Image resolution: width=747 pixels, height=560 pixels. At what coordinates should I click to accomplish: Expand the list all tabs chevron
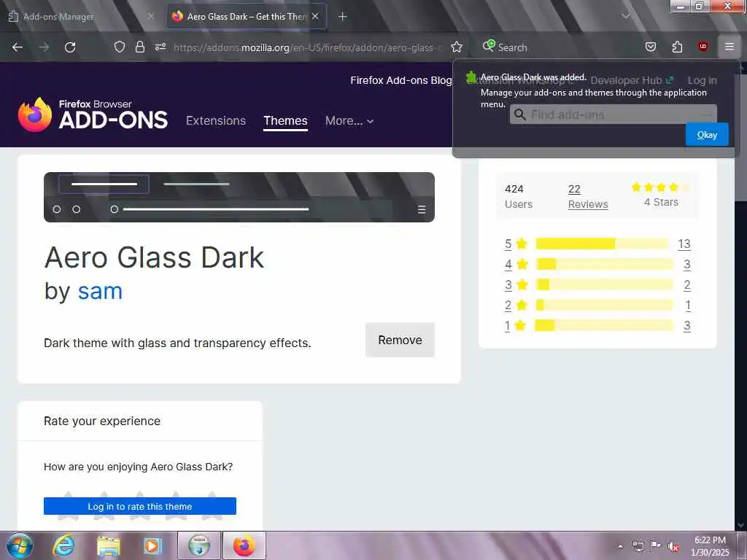[625, 16]
